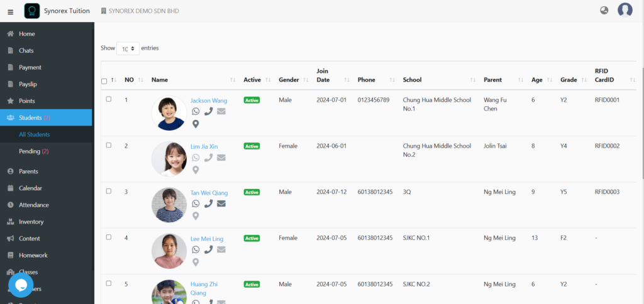Tick the checkbox for row 1 Jackson Wang
Viewport: 644px width, 304px height.
click(x=108, y=99)
